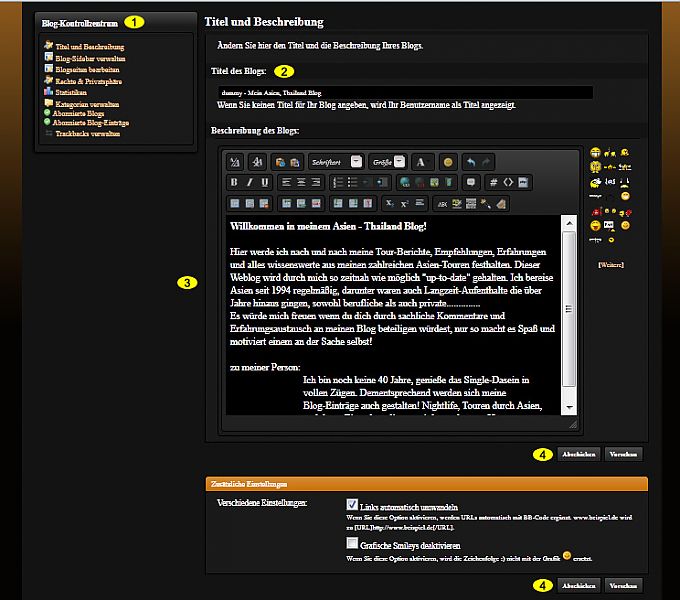The height and width of the screenshot is (600, 680).
Task: Click the <> HTML tag icon
Action: pyautogui.click(x=508, y=183)
